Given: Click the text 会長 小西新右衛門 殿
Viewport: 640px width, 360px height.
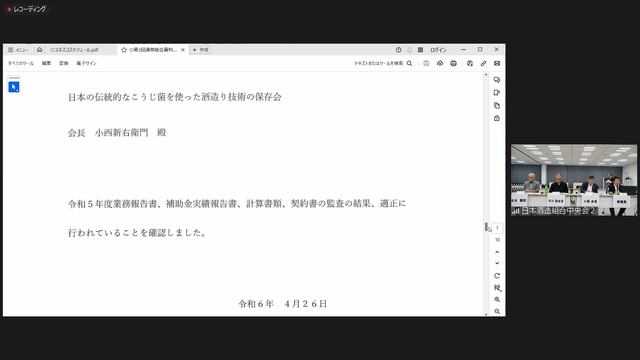Looking at the screenshot, I should tap(117, 133).
